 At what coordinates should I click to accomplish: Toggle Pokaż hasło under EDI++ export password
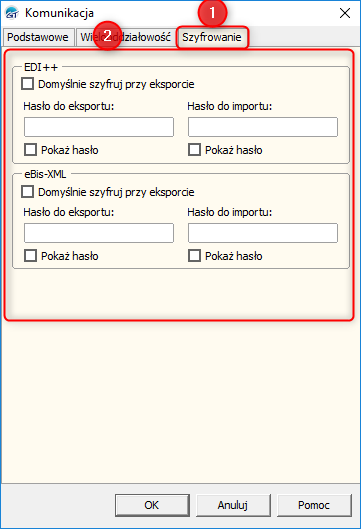tap(31, 149)
